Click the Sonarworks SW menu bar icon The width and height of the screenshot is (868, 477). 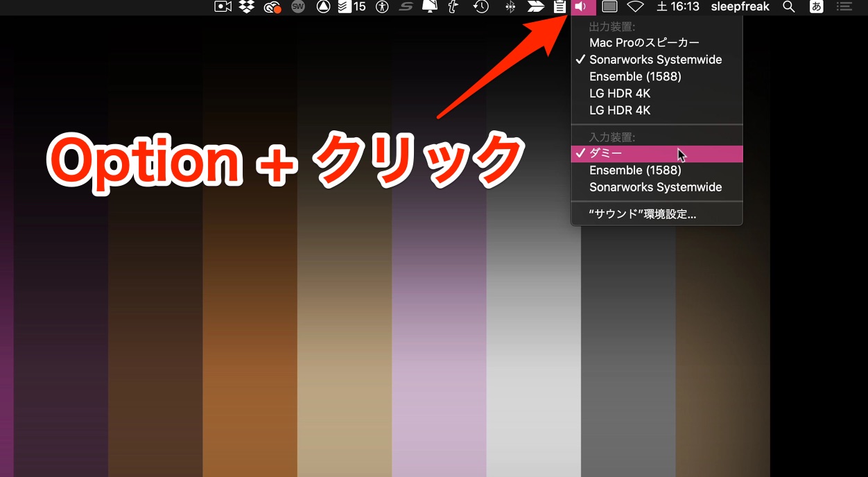[298, 7]
